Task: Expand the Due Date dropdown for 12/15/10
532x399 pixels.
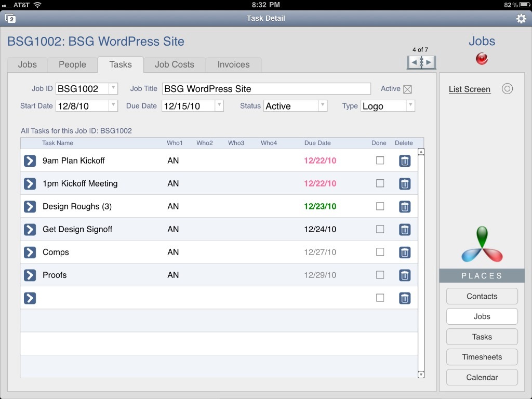Action: [x=219, y=105]
